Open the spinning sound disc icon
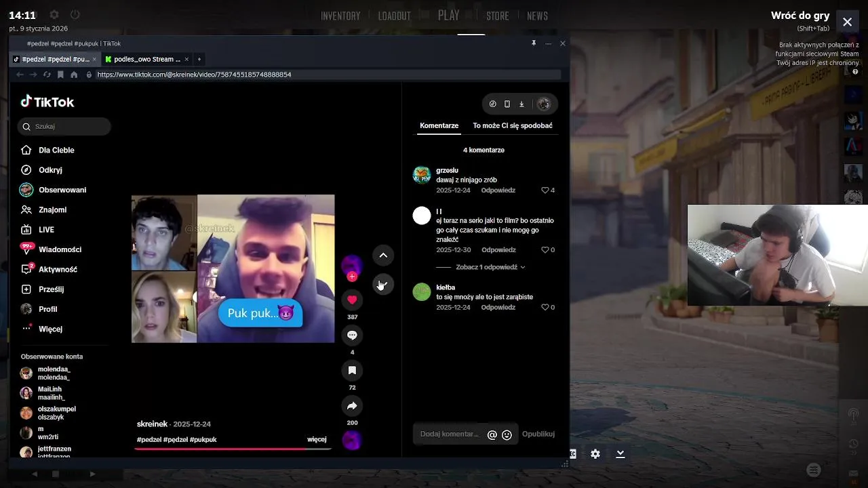Screen dimensions: 868x488 click(352, 441)
